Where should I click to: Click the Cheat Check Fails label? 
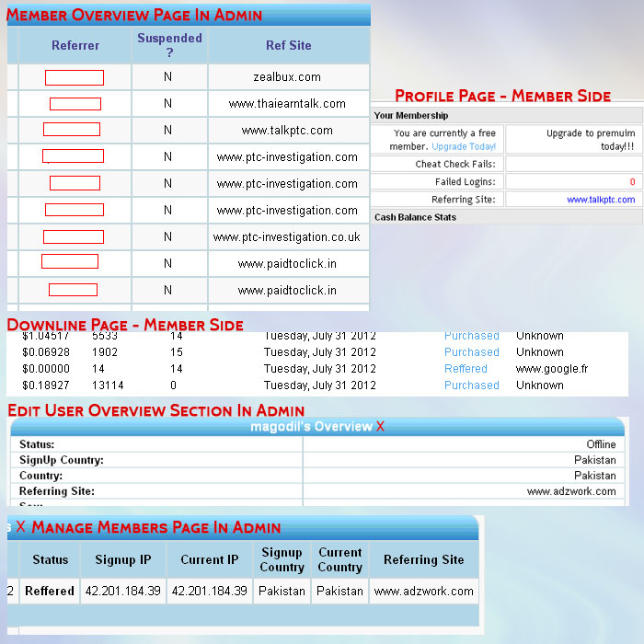click(455, 165)
